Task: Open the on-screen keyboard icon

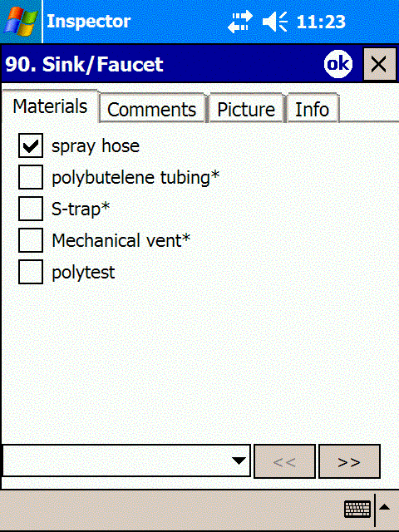Action: click(357, 510)
